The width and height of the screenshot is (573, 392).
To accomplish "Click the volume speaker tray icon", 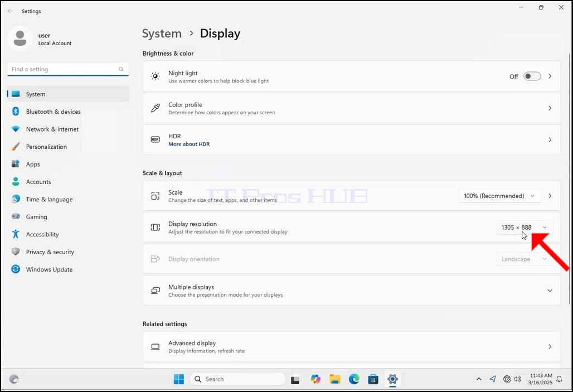I will pyautogui.click(x=517, y=379).
